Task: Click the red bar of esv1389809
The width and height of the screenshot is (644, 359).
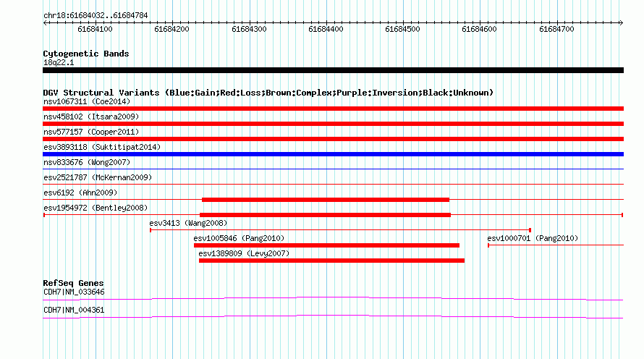Action: click(331, 261)
